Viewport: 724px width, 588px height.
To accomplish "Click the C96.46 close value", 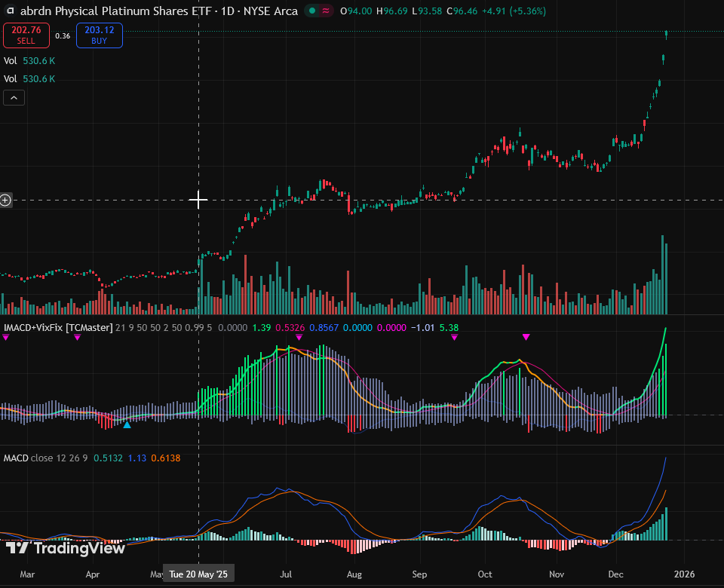I will point(462,11).
